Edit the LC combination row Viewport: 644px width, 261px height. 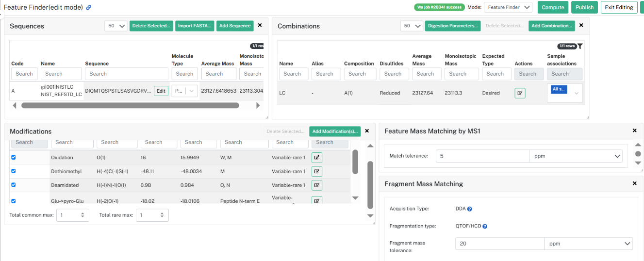click(x=520, y=93)
